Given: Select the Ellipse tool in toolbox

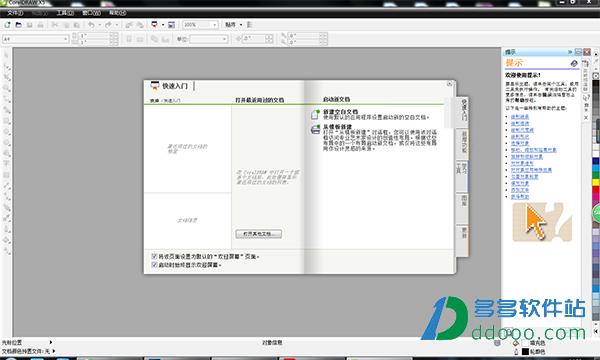Looking at the screenshot, I should 7,132.
